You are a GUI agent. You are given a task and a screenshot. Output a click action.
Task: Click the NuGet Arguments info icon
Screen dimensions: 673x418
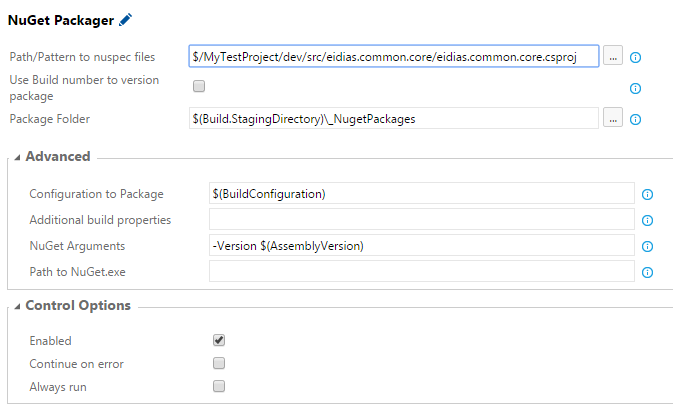click(x=647, y=246)
